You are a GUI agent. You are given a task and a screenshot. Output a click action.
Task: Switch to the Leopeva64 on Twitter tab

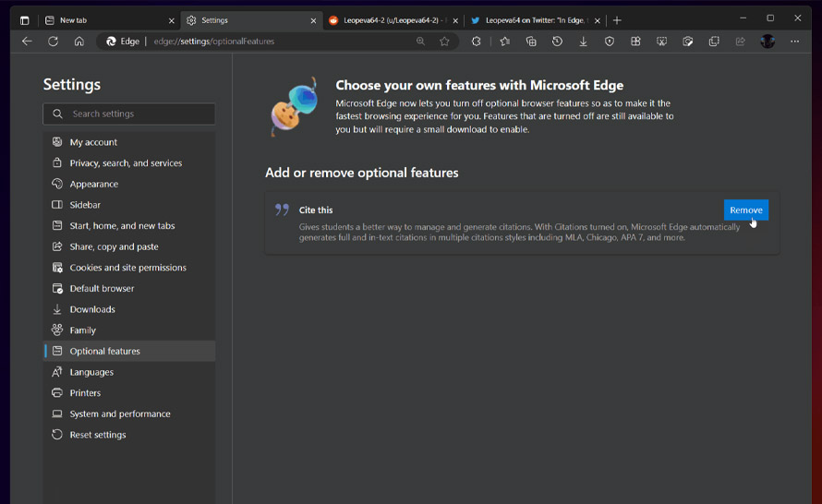536,20
